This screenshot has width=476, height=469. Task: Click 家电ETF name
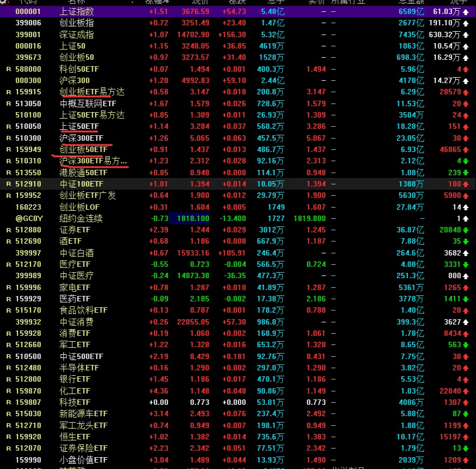(75, 287)
